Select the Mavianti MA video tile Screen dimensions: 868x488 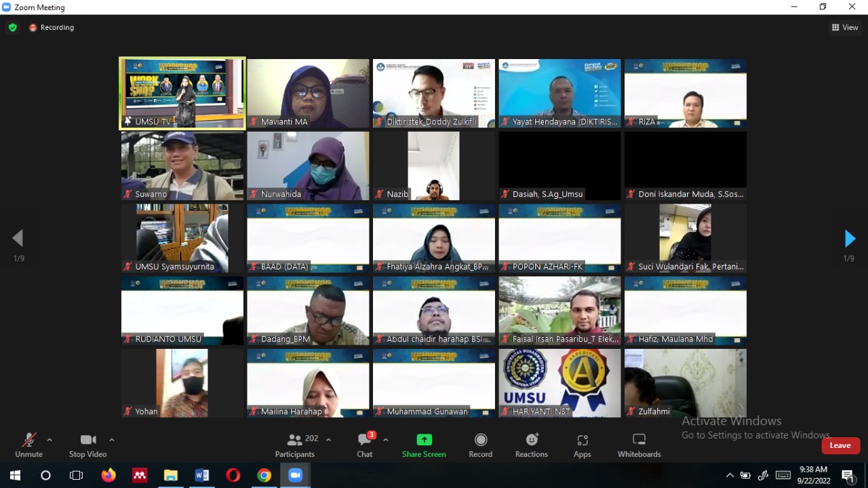pos(309,93)
